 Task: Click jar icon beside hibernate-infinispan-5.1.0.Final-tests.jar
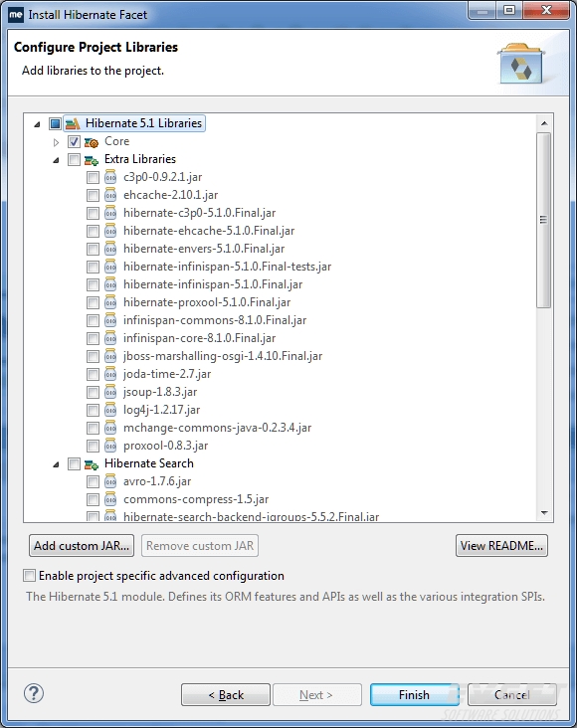tap(110, 267)
